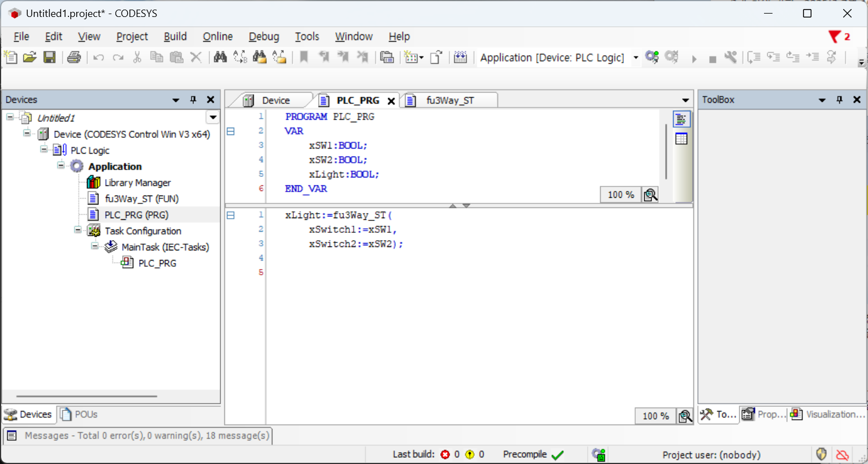Collapse the Application tree node
Viewport: 868px width, 464px height.
pyautogui.click(x=60, y=166)
